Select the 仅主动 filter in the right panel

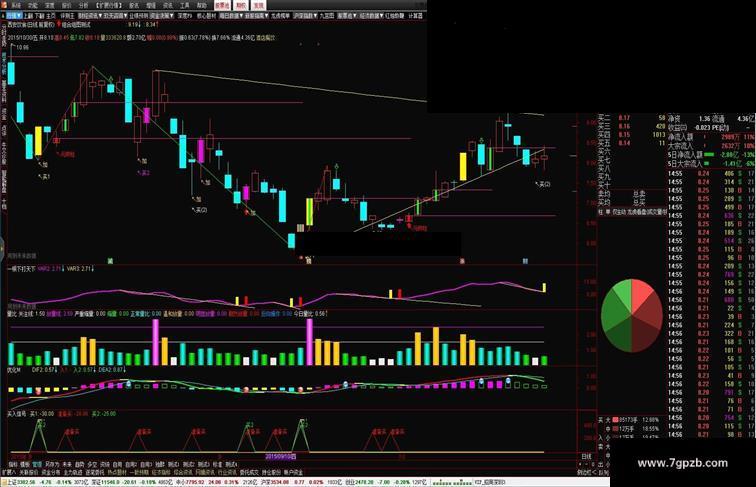619,212
